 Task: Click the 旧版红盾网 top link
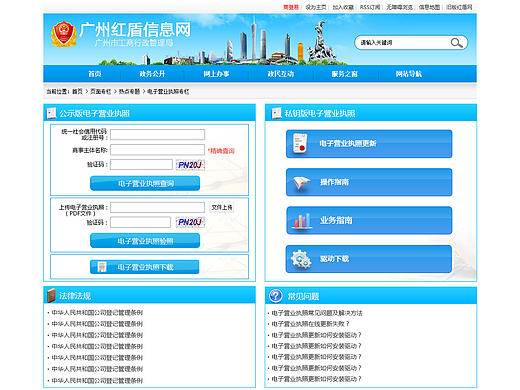pyautogui.click(x=459, y=7)
